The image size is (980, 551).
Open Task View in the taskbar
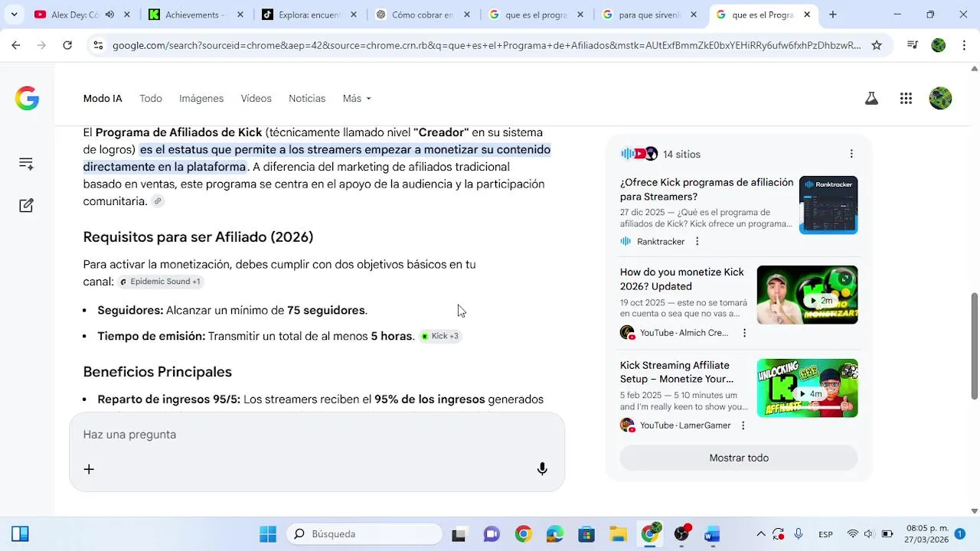pos(459,534)
